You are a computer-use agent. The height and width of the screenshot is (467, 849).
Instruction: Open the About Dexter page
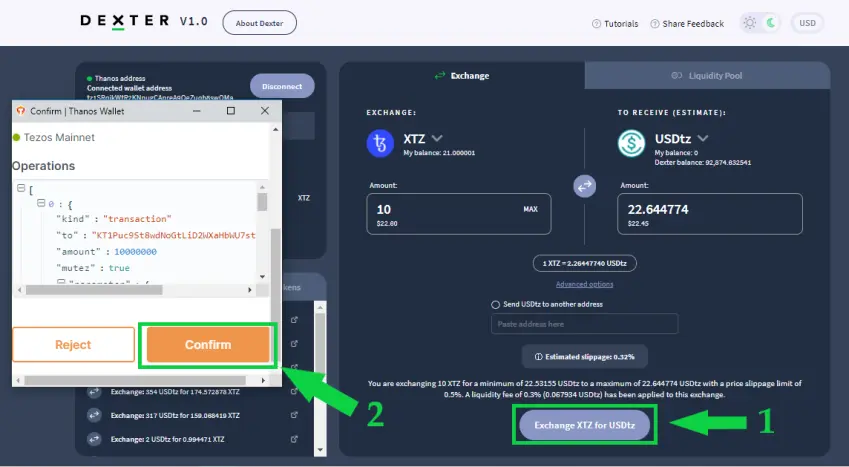pyautogui.click(x=259, y=23)
